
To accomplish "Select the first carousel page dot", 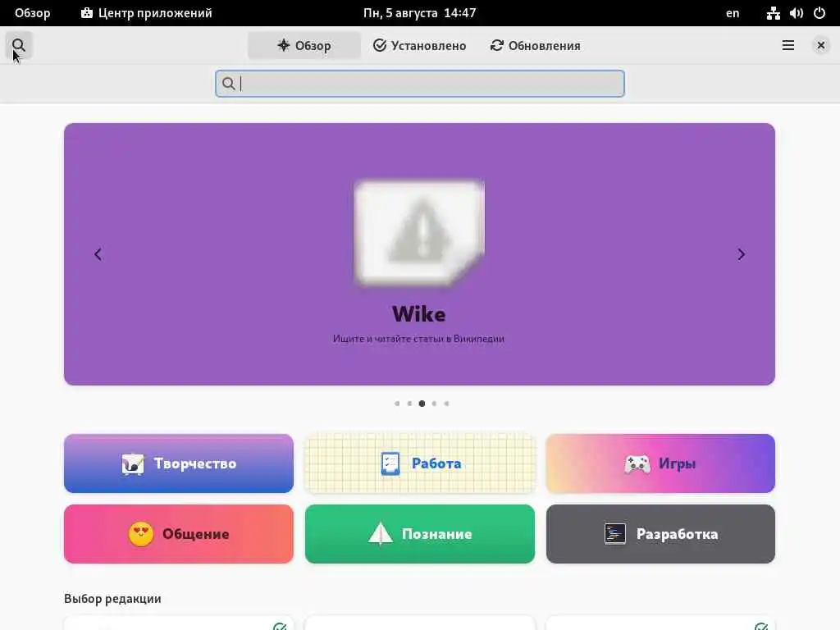I will pos(397,404).
